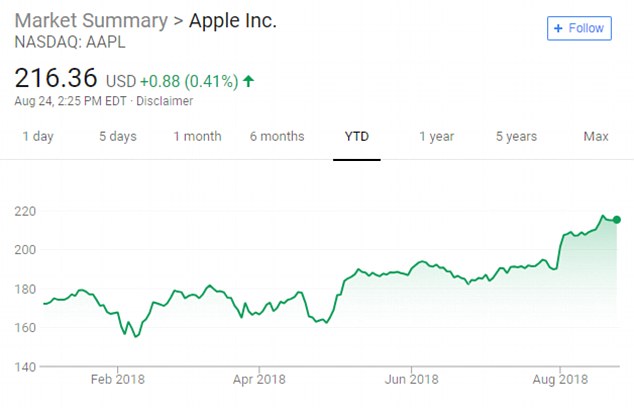
Task: Follow Apple Inc. stock
Action: click(579, 28)
